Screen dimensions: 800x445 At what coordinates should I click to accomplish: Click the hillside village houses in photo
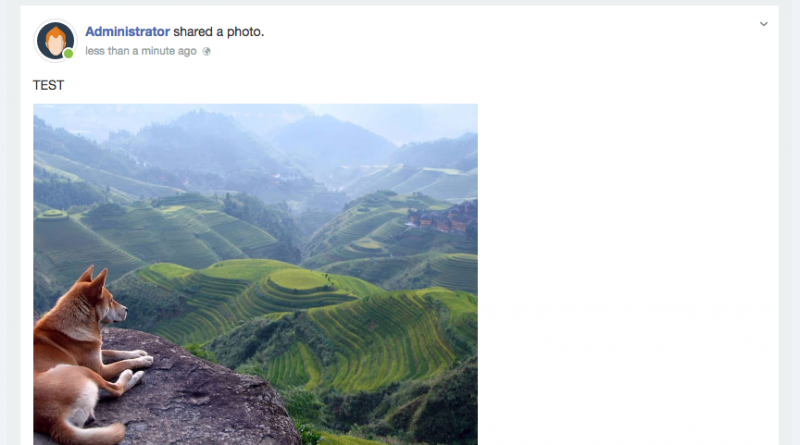click(443, 217)
